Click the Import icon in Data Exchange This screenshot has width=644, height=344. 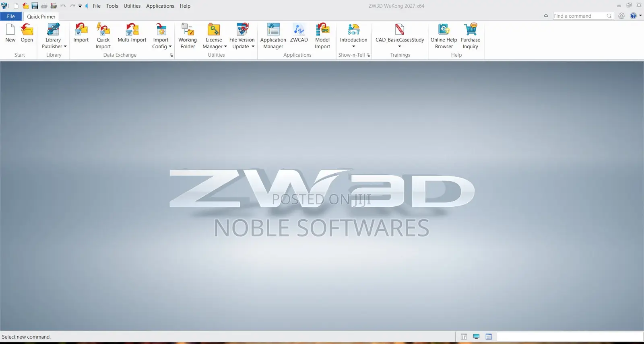[x=81, y=29]
